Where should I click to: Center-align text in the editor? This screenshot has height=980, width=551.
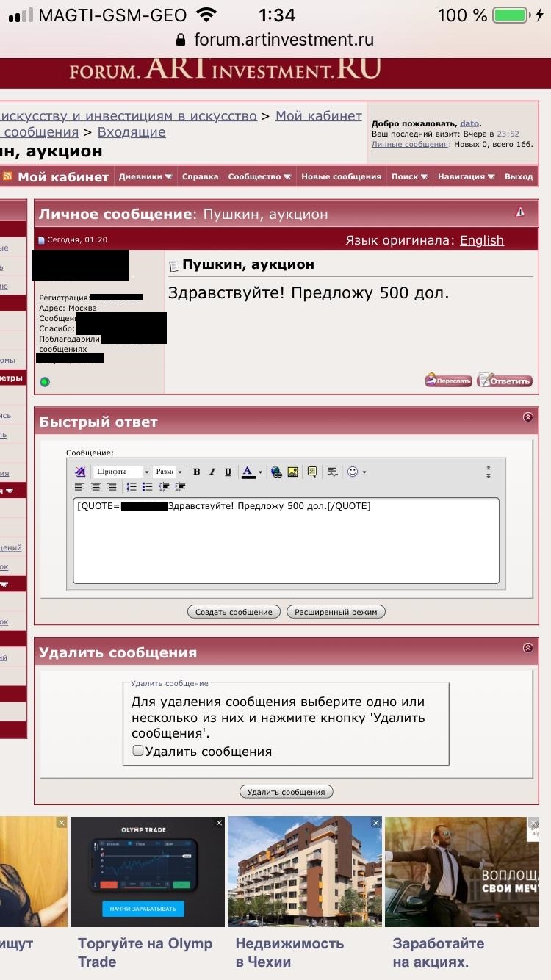(96, 487)
